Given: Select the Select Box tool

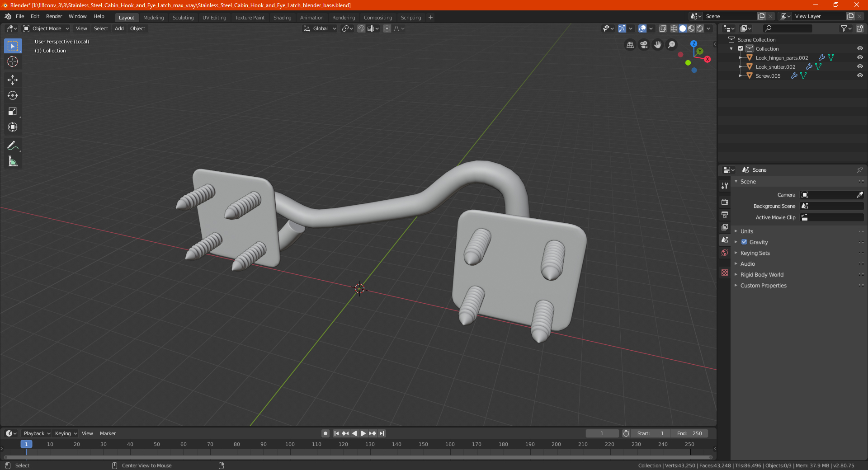Looking at the screenshot, I should point(13,46).
